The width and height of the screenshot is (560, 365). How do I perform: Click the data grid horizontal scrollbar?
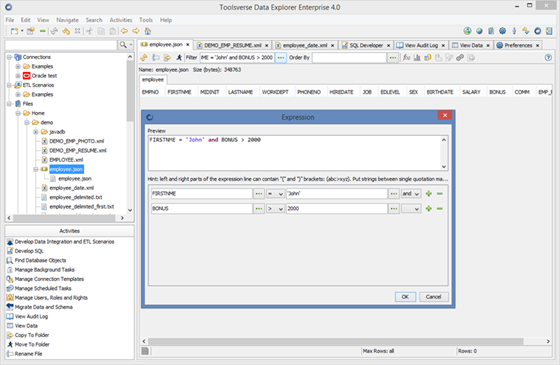[x=336, y=341]
